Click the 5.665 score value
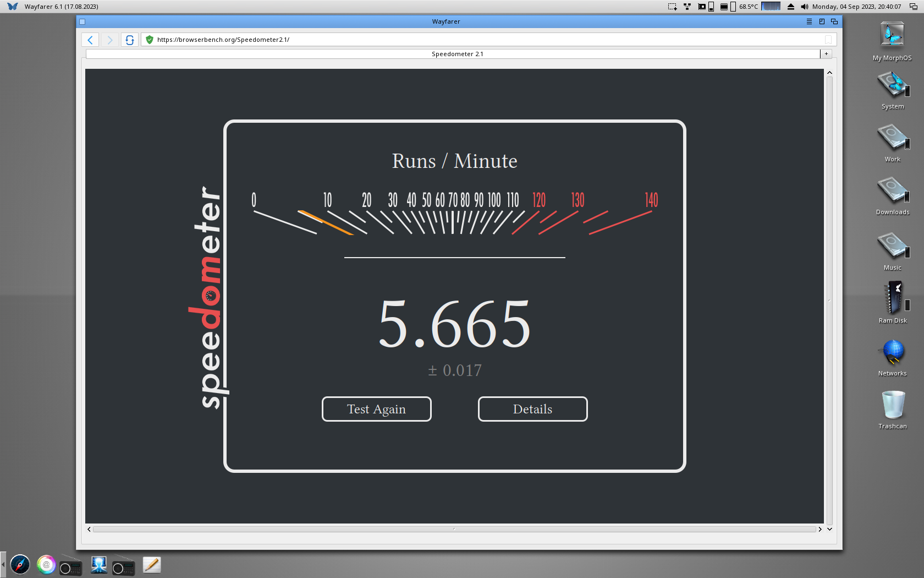The image size is (924, 578). [455, 324]
